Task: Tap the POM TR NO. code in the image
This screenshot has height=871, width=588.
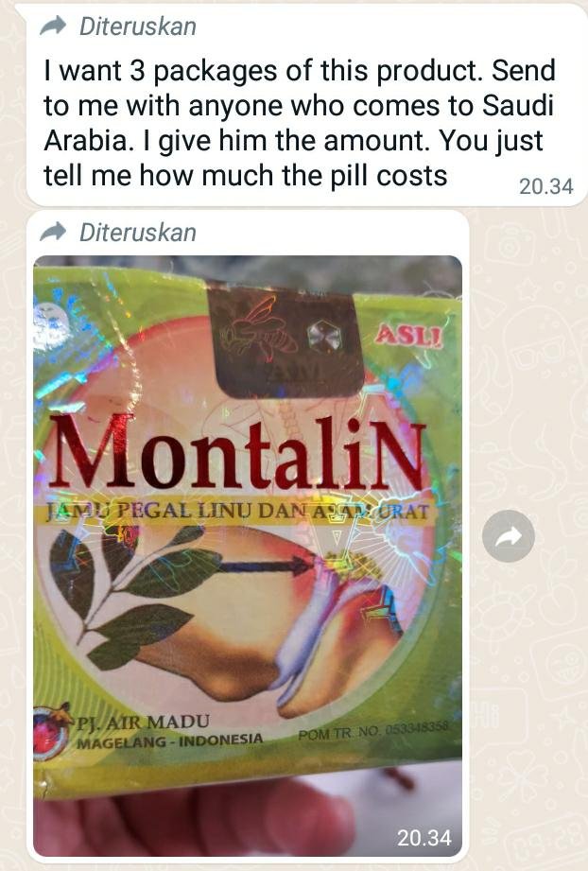Action: tap(373, 732)
